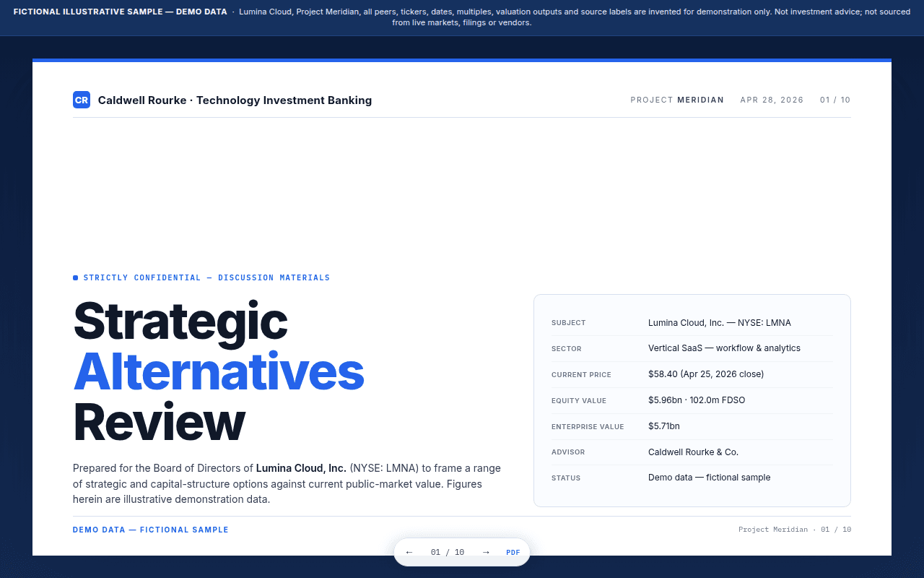Click the CR logo badge
The height and width of the screenshot is (578, 924).
pyautogui.click(x=82, y=100)
